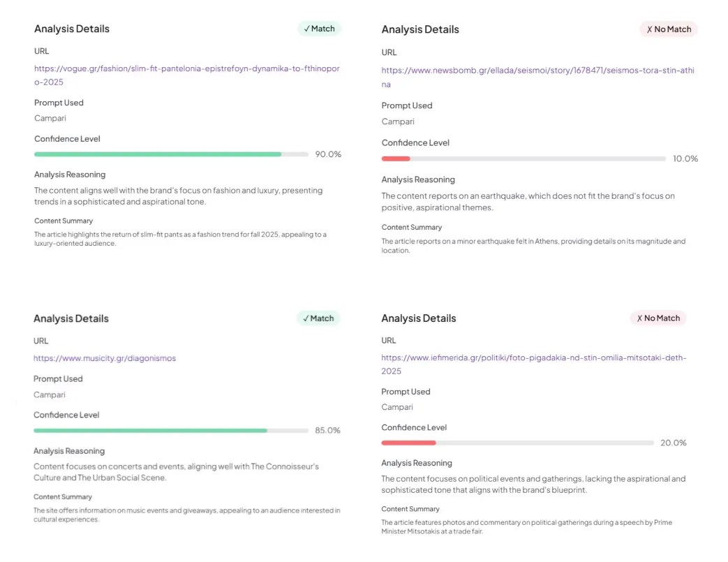The height and width of the screenshot is (562, 728).
Task: Click the Match badge on vogue card
Action: [x=319, y=29]
